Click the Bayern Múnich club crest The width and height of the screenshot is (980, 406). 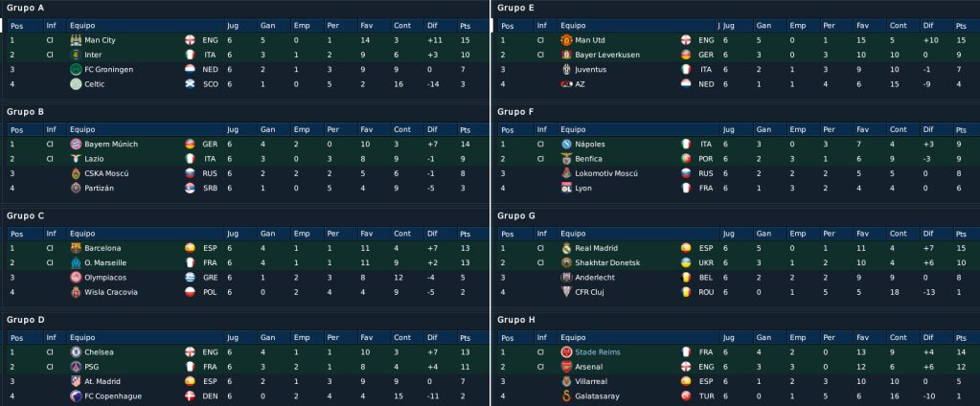coord(76,145)
